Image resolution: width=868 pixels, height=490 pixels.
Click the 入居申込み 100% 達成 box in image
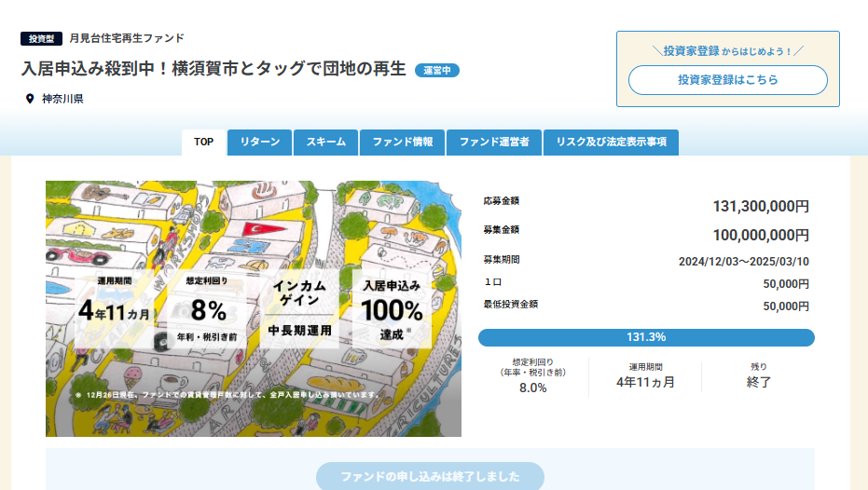pos(392,308)
